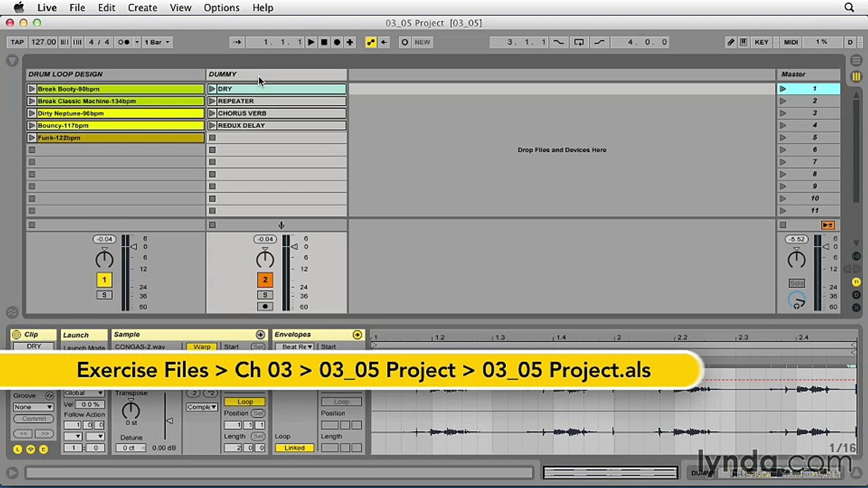
Task: Open the Edit menu
Action: [106, 7]
